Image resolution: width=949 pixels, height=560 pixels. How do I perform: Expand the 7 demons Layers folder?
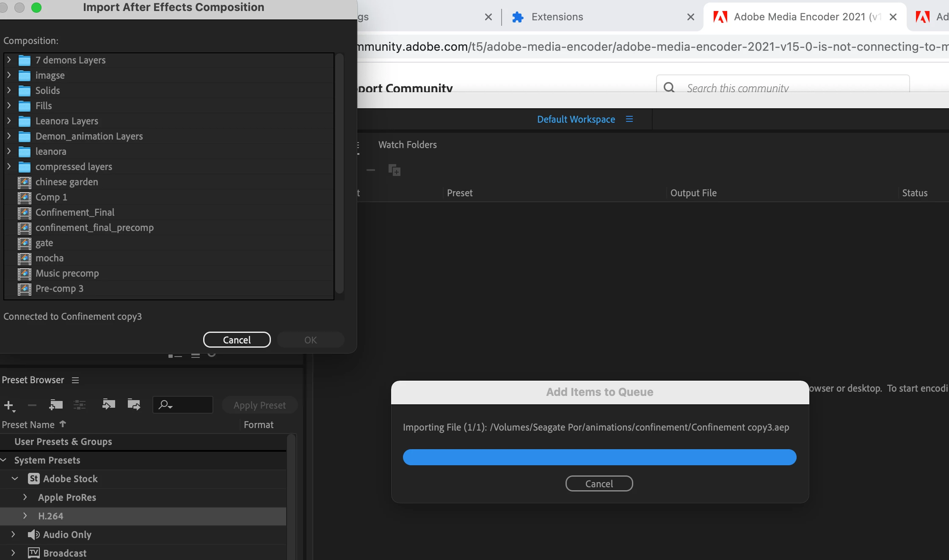pyautogui.click(x=9, y=60)
